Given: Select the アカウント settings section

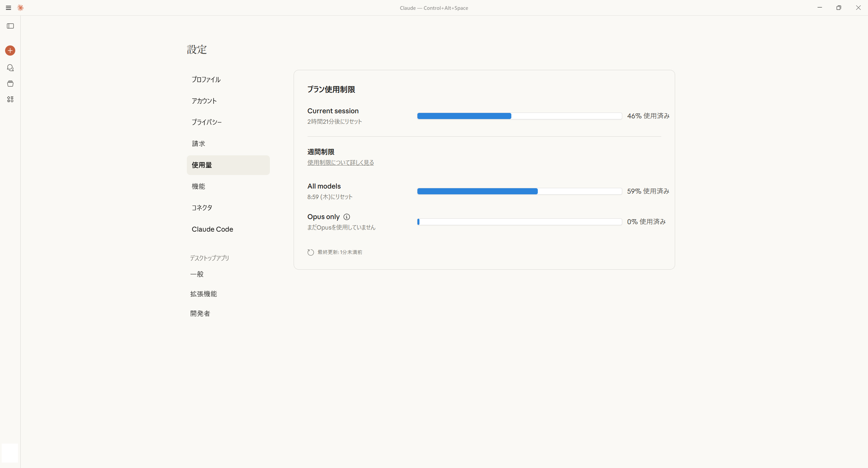Looking at the screenshot, I should (x=204, y=101).
